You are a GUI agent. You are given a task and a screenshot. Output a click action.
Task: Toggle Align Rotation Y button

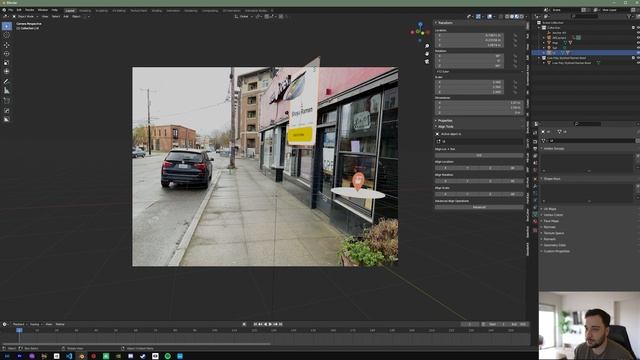pos(468,181)
